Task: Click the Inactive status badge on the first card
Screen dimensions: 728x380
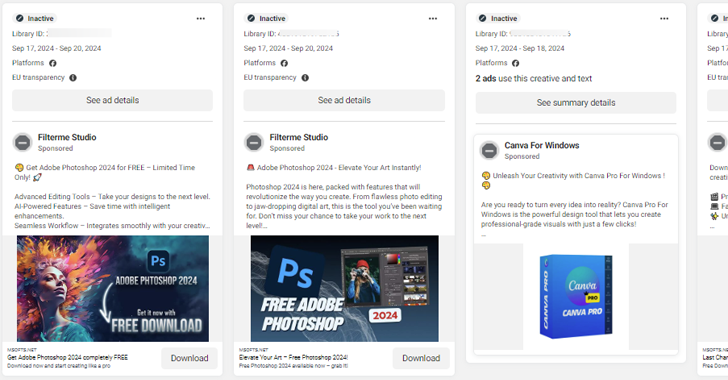Action: 35,19
